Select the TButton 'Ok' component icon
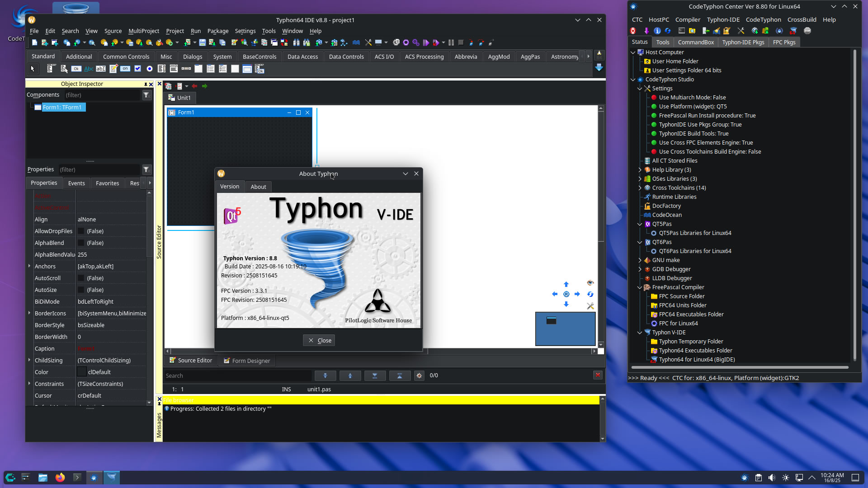The height and width of the screenshot is (488, 868). tap(76, 69)
